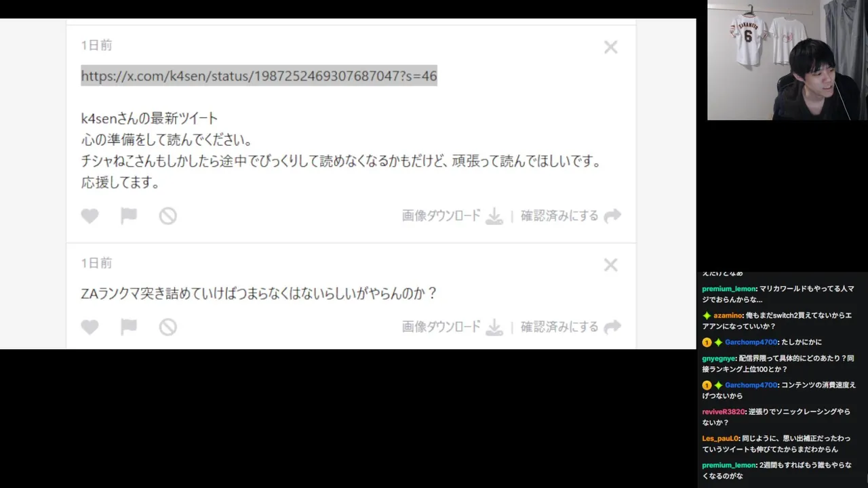Click download arrow icon on second message
Image resolution: width=868 pixels, height=488 pixels.
tap(494, 327)
